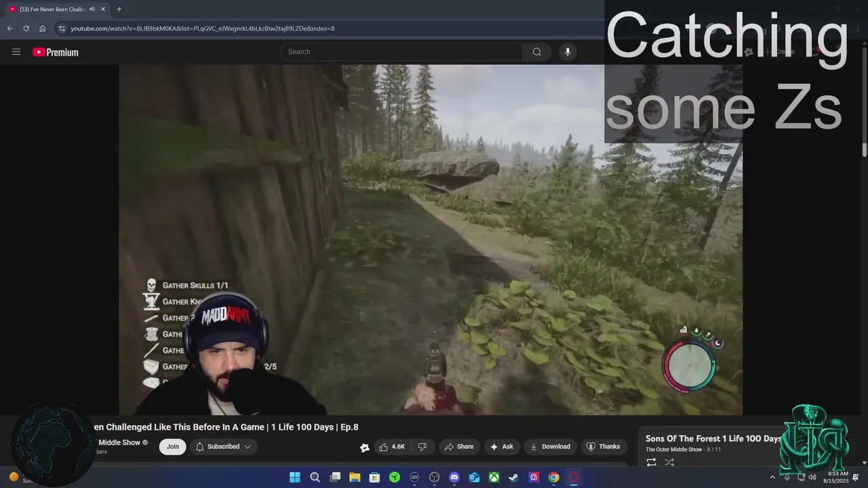Ask about this video
This screenshot has width=868, height=488.
pyautogui.click(x=501, y=447)
